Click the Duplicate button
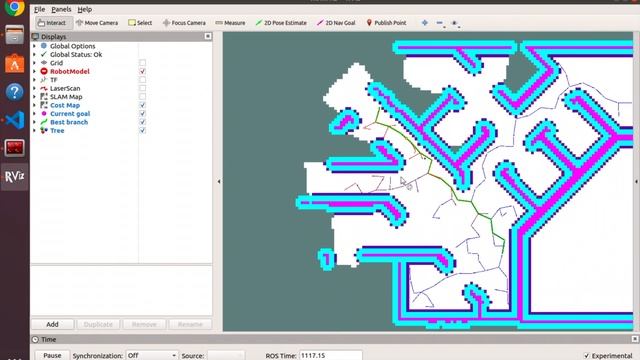Viewport: 640px width, 360px height. tap(98, 324)
